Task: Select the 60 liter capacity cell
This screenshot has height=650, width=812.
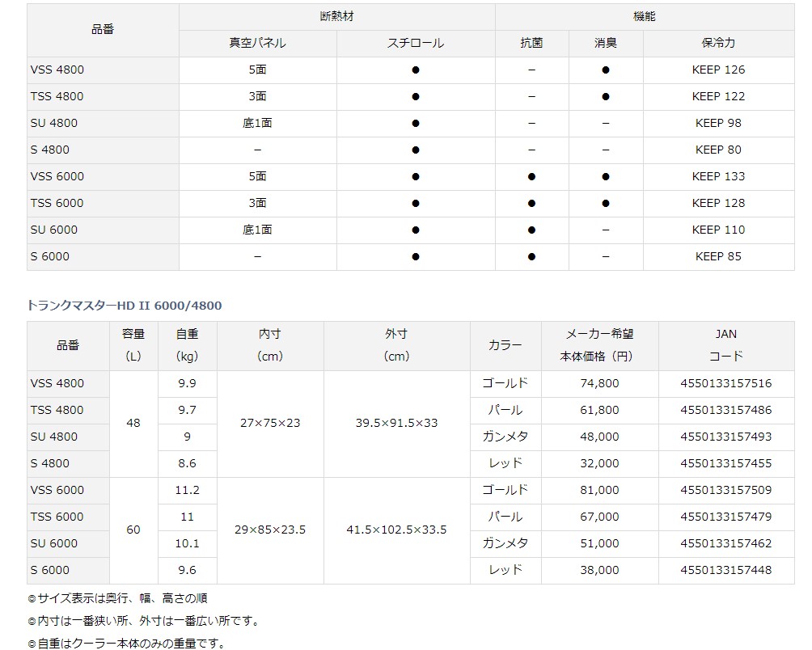Action: [133, 530]
